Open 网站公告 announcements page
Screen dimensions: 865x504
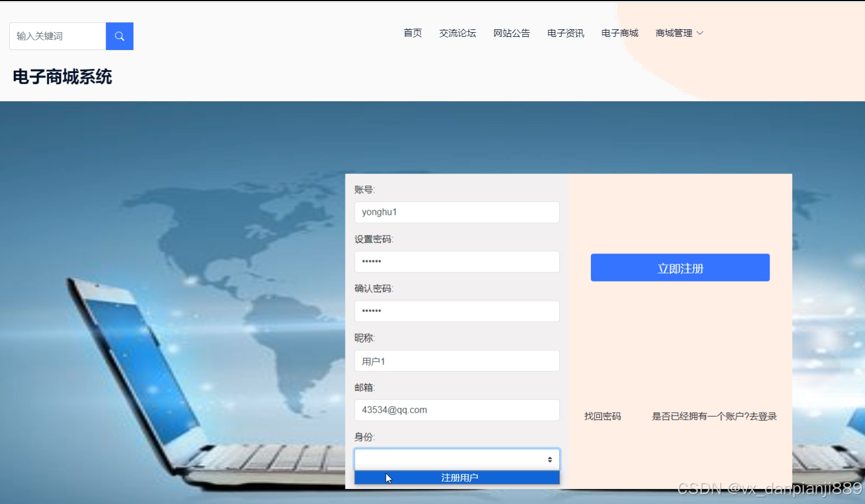coord(512,33)
